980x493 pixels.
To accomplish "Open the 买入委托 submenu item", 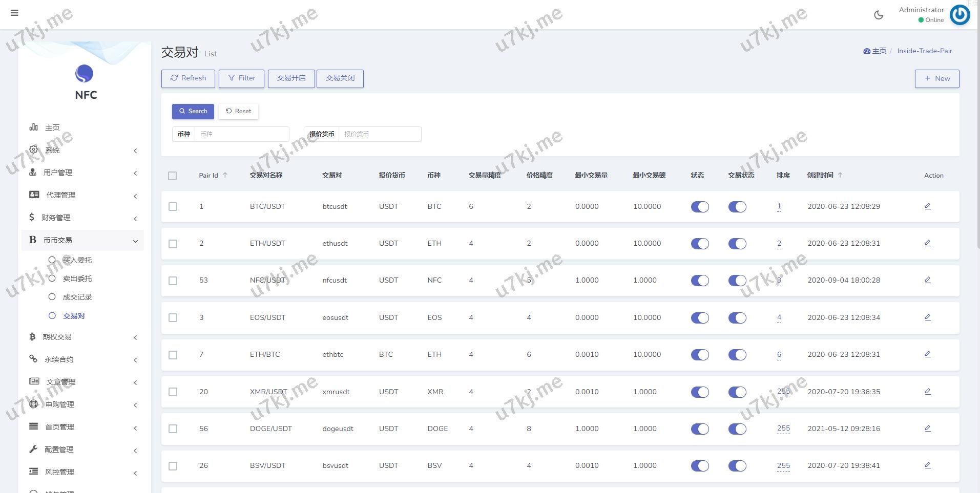I will point(77,260).
